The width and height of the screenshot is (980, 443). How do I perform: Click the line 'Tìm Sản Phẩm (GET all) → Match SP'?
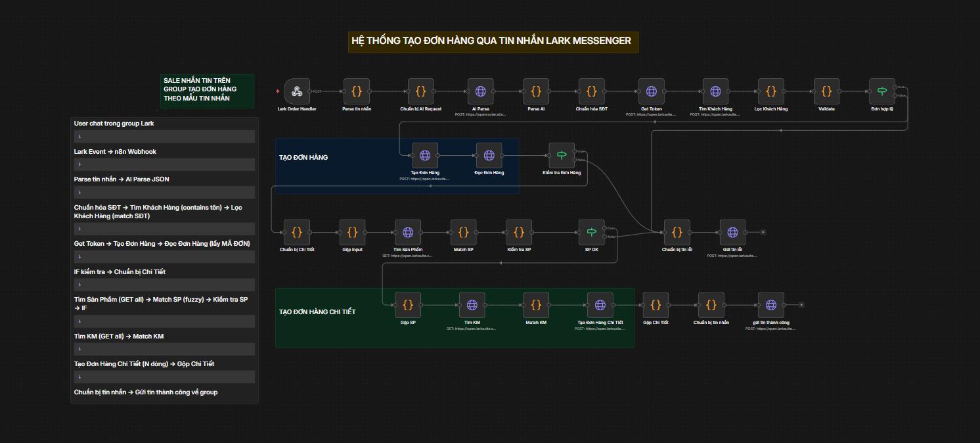[x=161, y=304]
